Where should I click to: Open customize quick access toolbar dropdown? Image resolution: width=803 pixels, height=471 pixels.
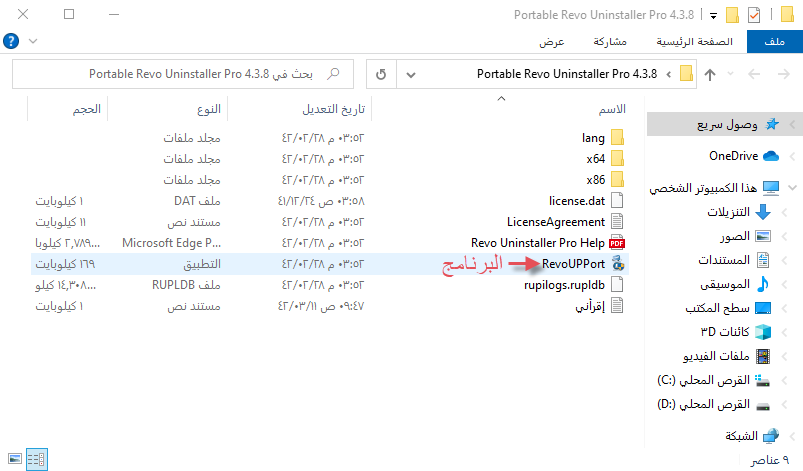(x=713, y=16)
